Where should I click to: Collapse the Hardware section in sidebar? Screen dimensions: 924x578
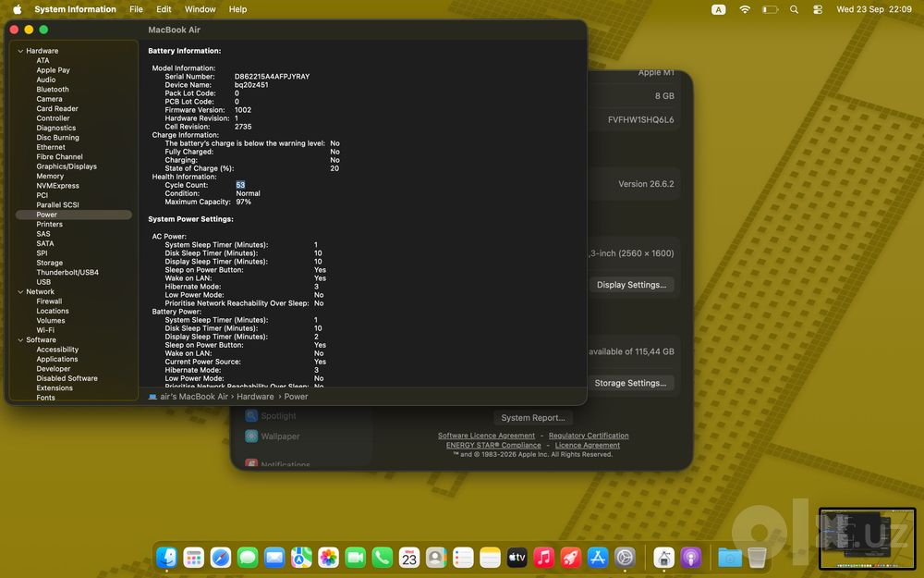pos(20,51)
